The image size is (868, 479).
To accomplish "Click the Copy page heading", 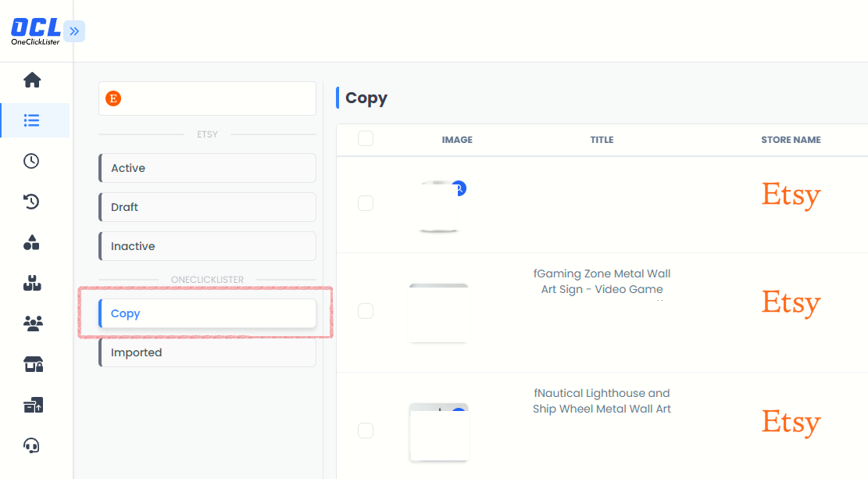I will (366, 98).
